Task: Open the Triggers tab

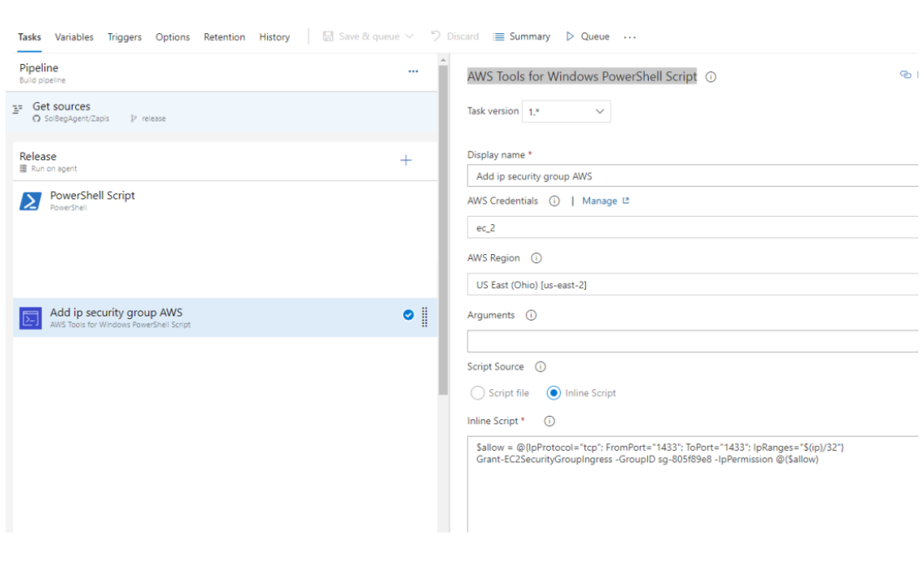Action: [125, 37]
